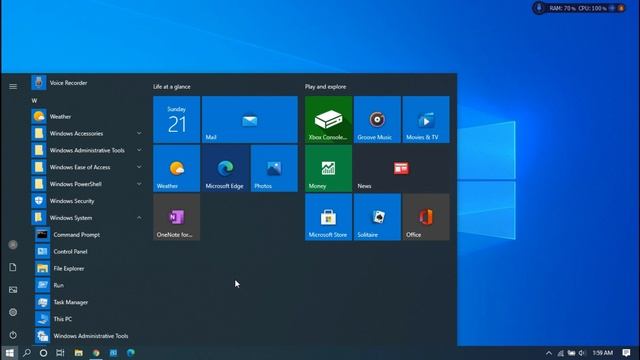Expand the Start menu hamburger navigation

(13, 87)
